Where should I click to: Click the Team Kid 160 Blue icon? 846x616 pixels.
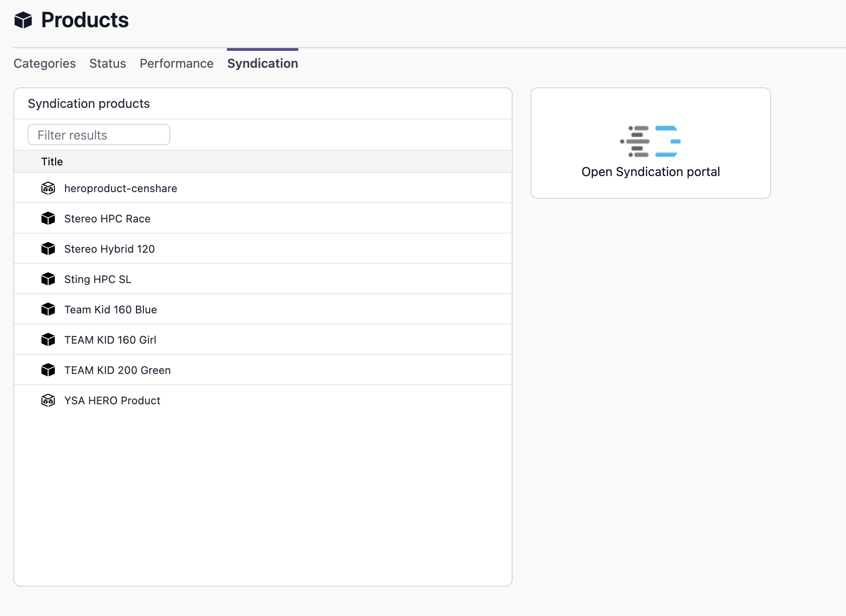click(x=48, y=309)
